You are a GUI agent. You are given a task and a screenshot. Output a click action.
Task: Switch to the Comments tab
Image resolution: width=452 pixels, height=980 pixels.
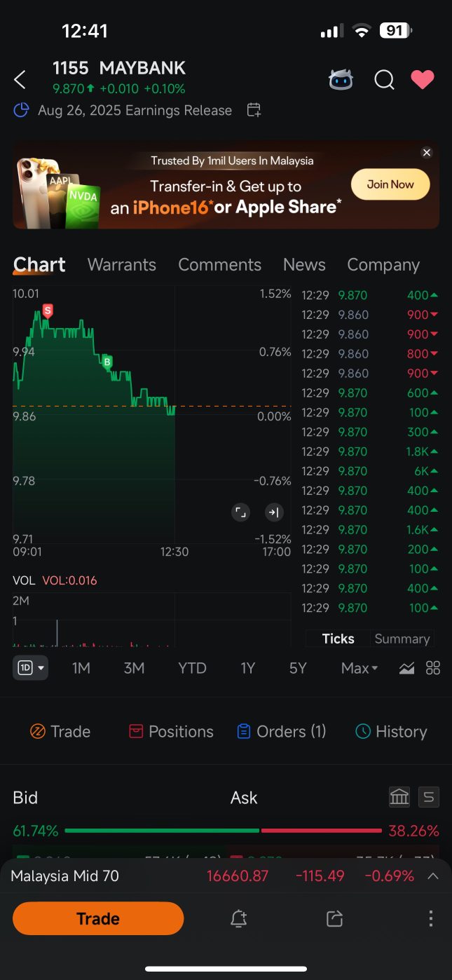click(x=219, y=264)
